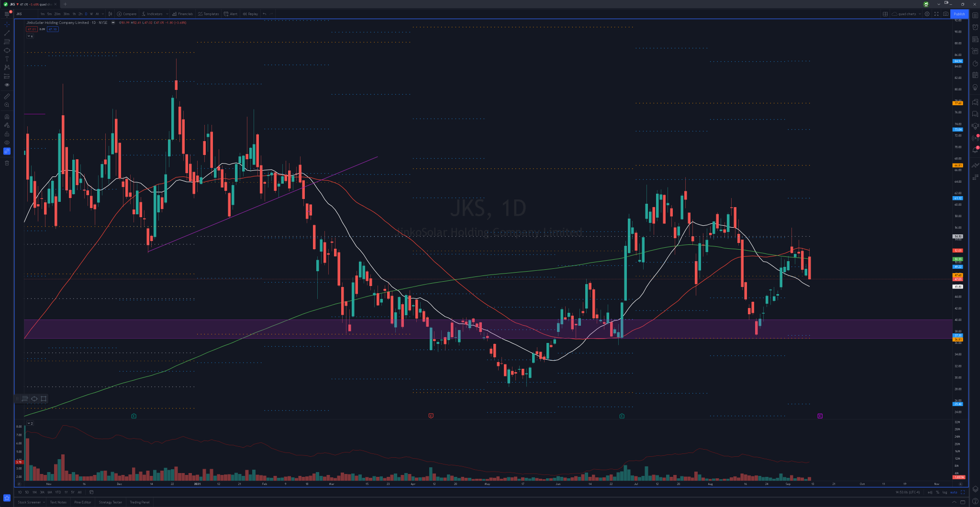Collapse the volume pane legend showing 2
The image size is (980, 507).
30,423
